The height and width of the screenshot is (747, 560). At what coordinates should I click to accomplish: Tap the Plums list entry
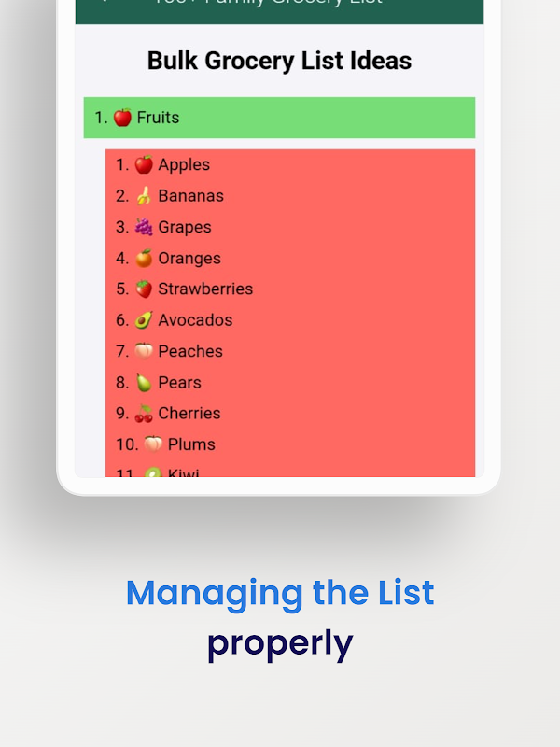[x=290, y=444]
